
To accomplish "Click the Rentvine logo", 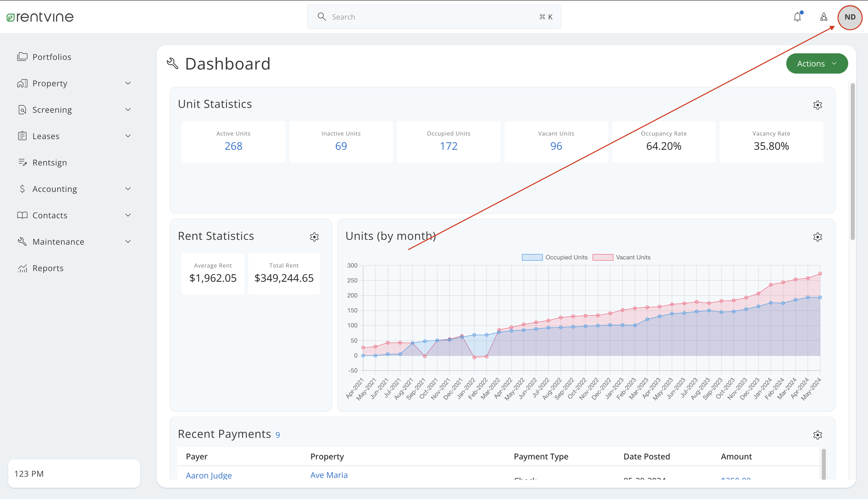I will (x=40, y=17).
